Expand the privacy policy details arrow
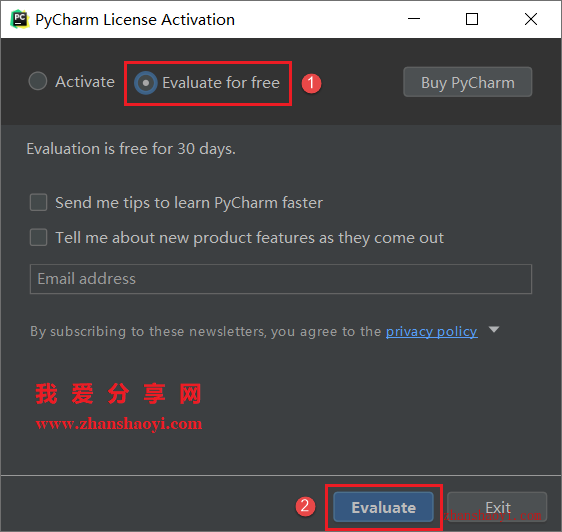This screenshot has height=532, width=562. (494, 329)
